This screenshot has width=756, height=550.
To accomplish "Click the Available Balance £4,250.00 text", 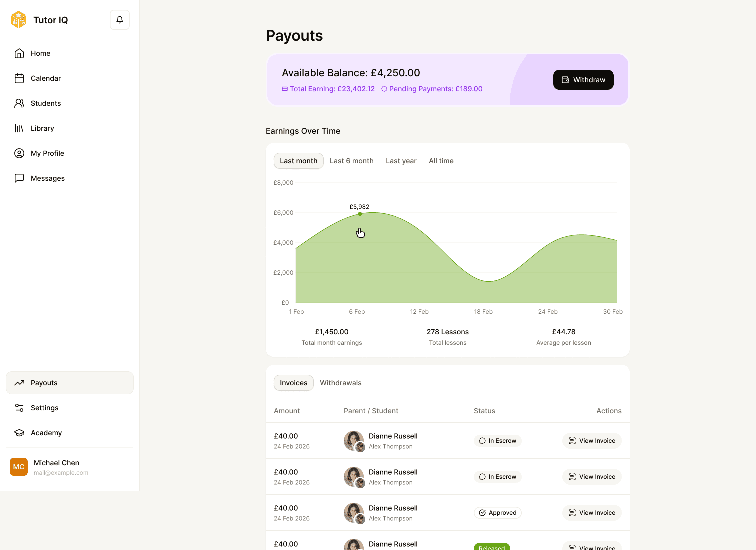I will 351,73.
